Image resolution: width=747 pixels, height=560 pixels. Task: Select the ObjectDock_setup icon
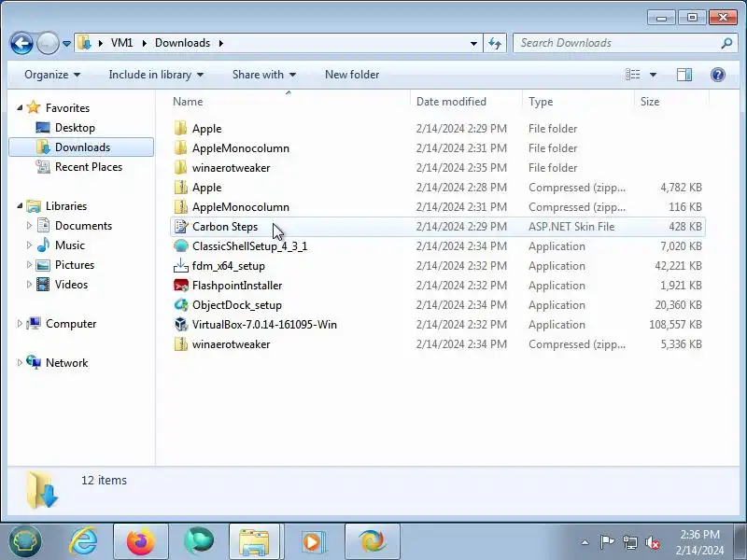pos(180,305)
